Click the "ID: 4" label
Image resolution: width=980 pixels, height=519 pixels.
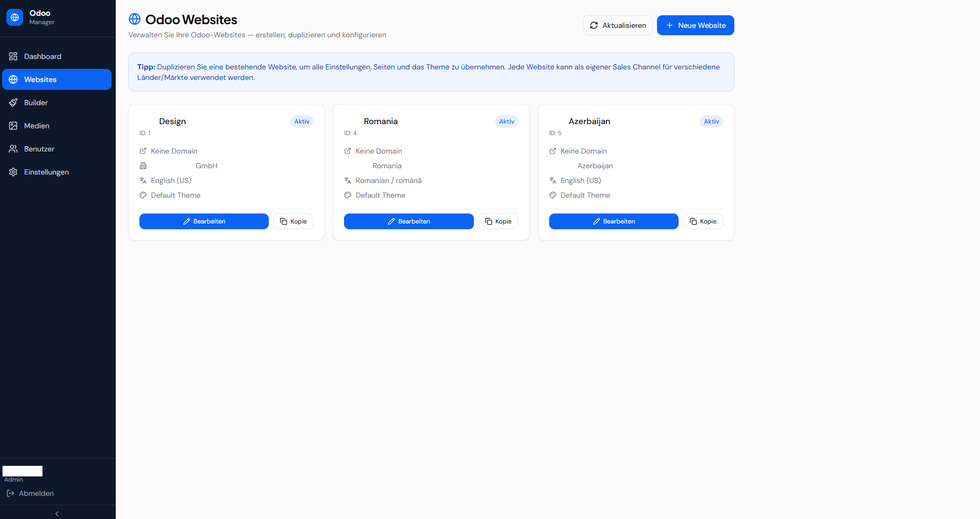[350, 133]
